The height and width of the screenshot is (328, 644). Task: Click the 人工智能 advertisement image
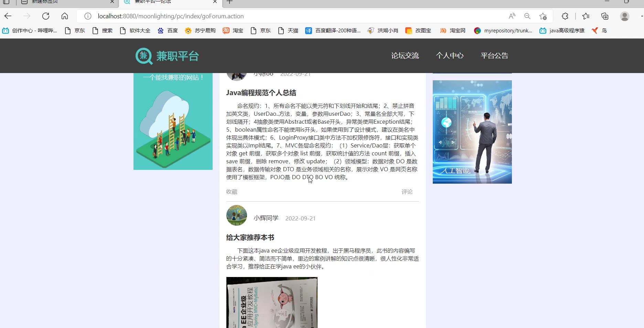[x=472, y=132]
